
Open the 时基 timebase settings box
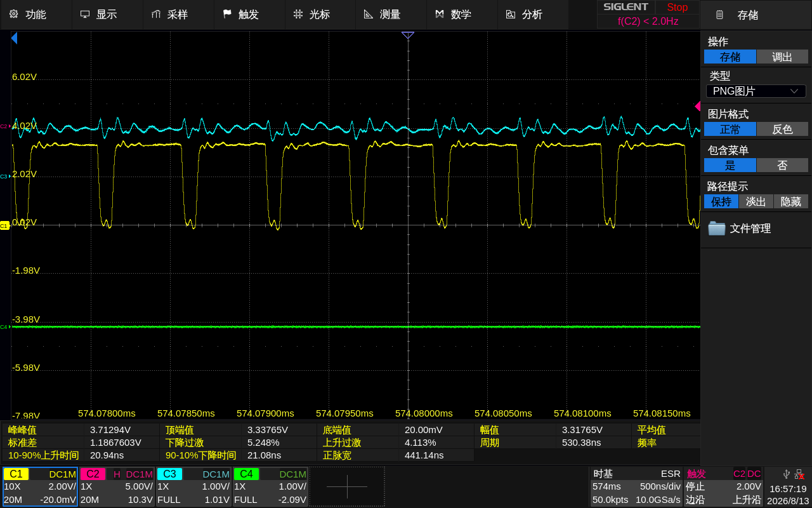coord(636,486)
